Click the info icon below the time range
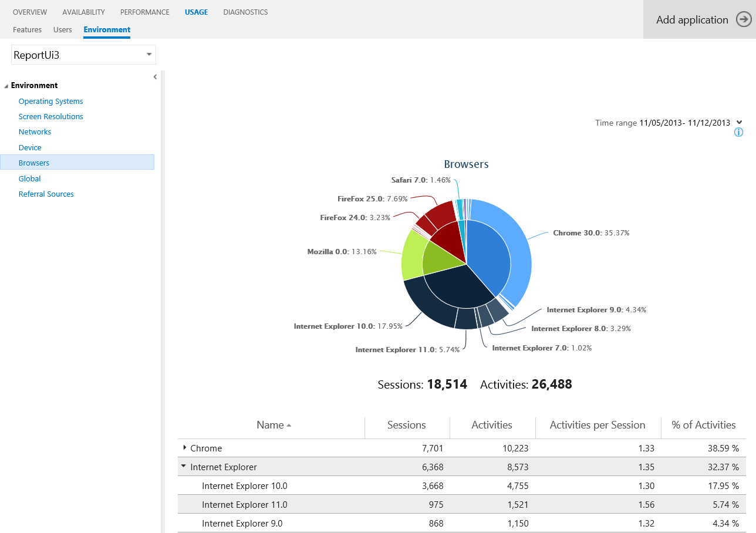Image resolution: width=756 pixels, height=533 pixels. point(738,132)
